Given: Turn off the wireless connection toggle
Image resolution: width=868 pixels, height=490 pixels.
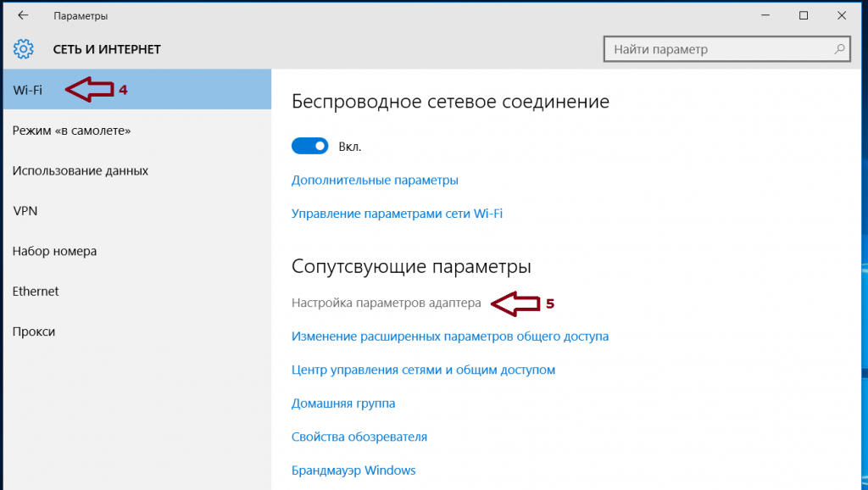Looking at the screenshot, I should tap(310, 147).
